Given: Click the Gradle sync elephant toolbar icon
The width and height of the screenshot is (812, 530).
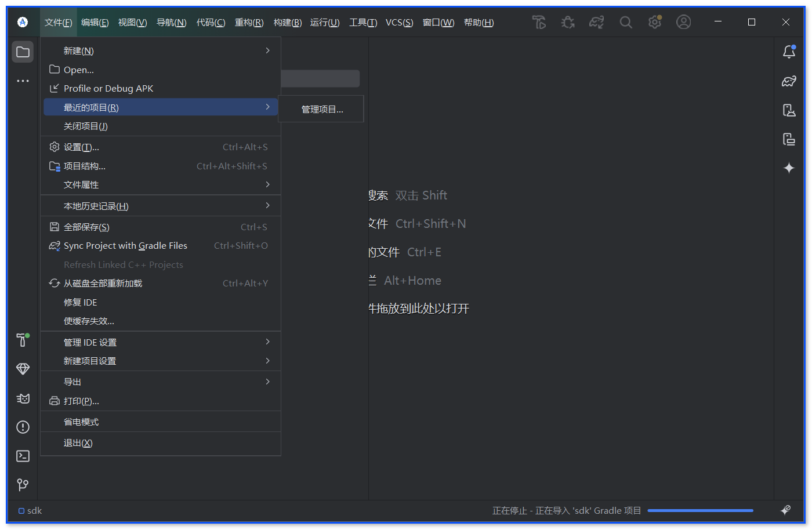Looking at the screenshot, I should (x=597, y=22).
